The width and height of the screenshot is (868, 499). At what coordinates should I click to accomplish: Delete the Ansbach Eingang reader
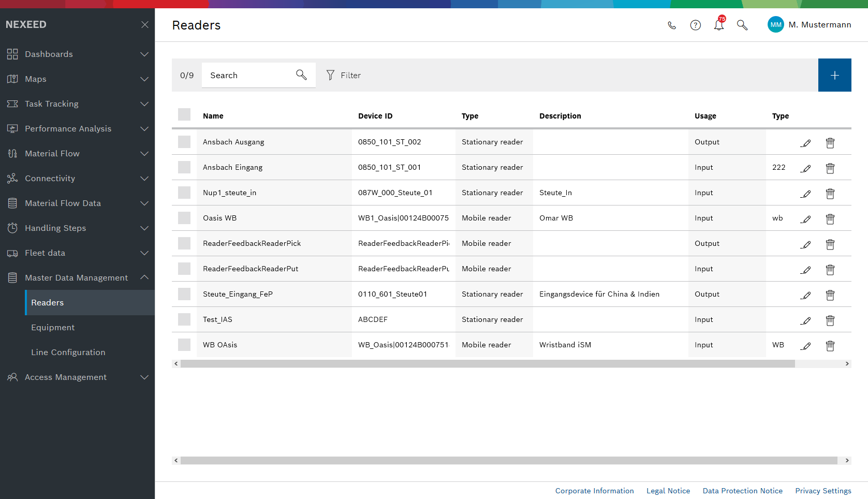830,168
